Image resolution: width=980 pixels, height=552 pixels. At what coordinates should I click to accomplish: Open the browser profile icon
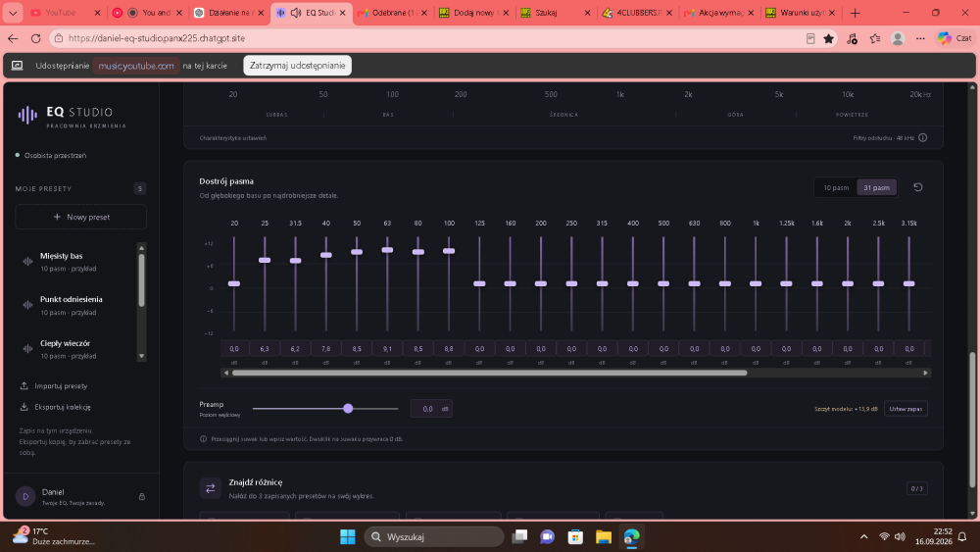pos(898,39)
